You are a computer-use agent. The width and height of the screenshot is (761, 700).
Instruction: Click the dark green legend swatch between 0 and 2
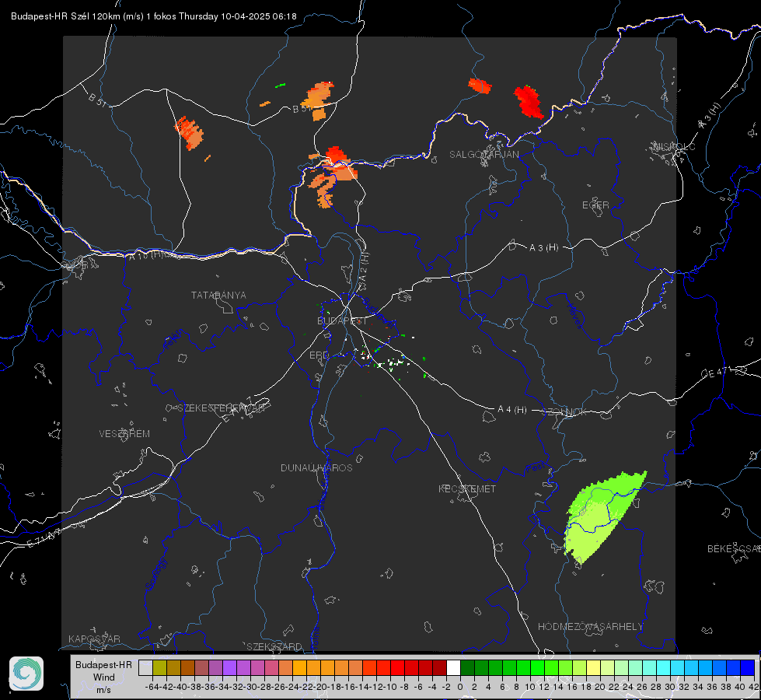[x=467, y=667]
